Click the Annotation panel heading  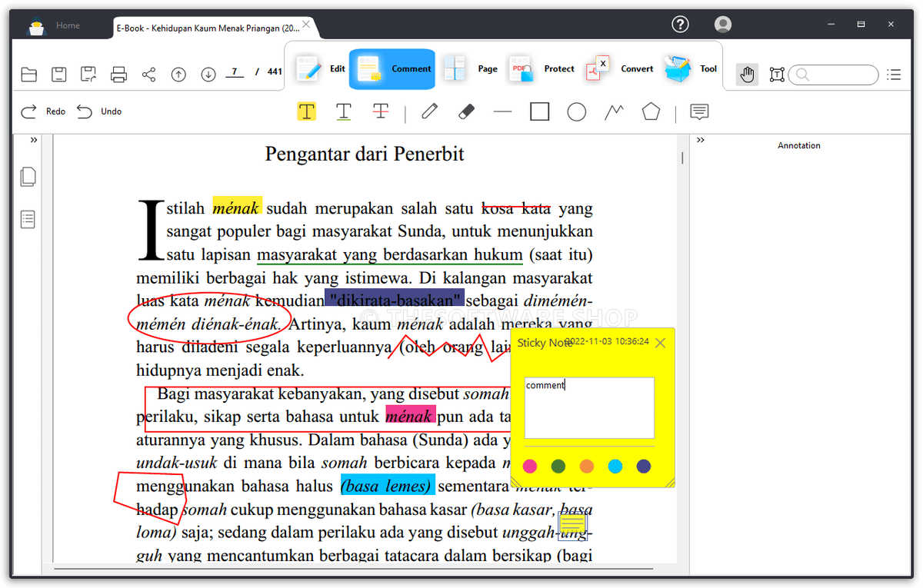pyautogui.click(x=799, y=145)
